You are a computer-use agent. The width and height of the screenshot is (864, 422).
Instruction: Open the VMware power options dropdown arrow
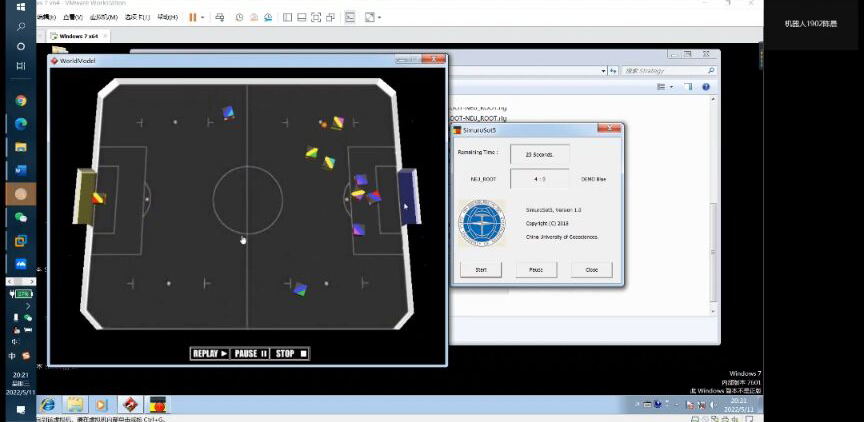click(x=203, y=17)
